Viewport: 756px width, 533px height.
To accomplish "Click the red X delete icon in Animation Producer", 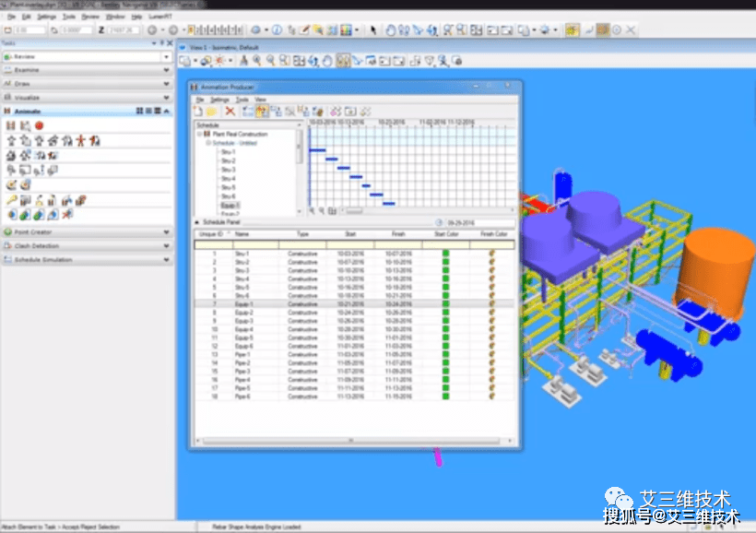I will coord(230,111).
